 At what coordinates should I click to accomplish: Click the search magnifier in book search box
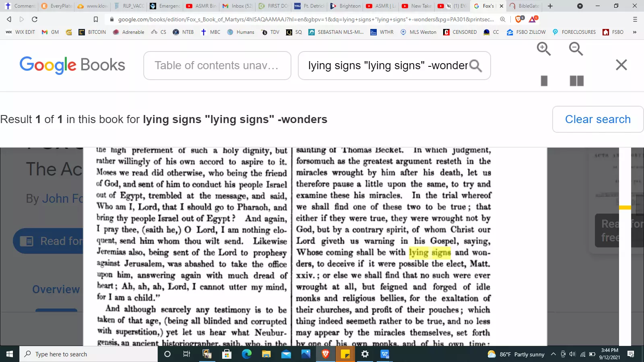[x=475, y=66]
